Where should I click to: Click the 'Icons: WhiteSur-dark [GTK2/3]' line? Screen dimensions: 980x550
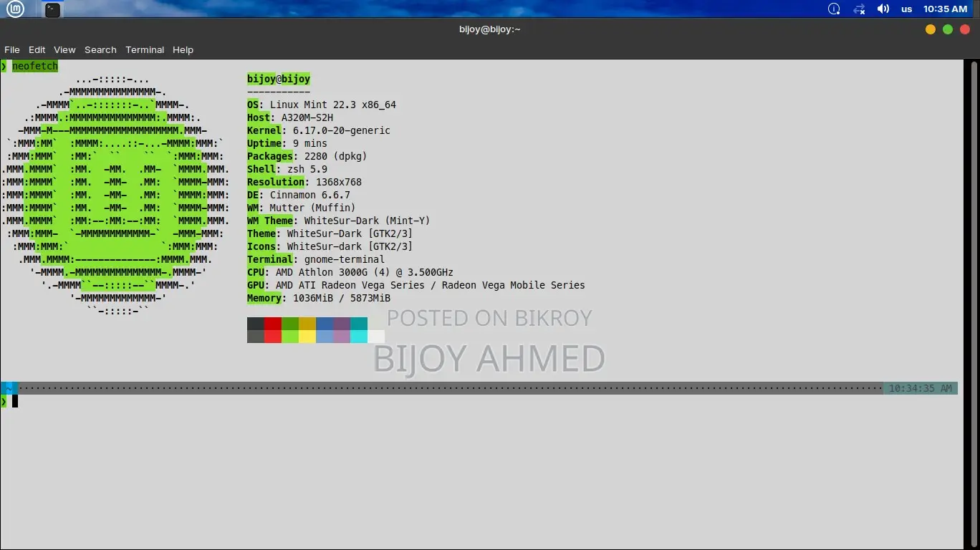(330, 246)
